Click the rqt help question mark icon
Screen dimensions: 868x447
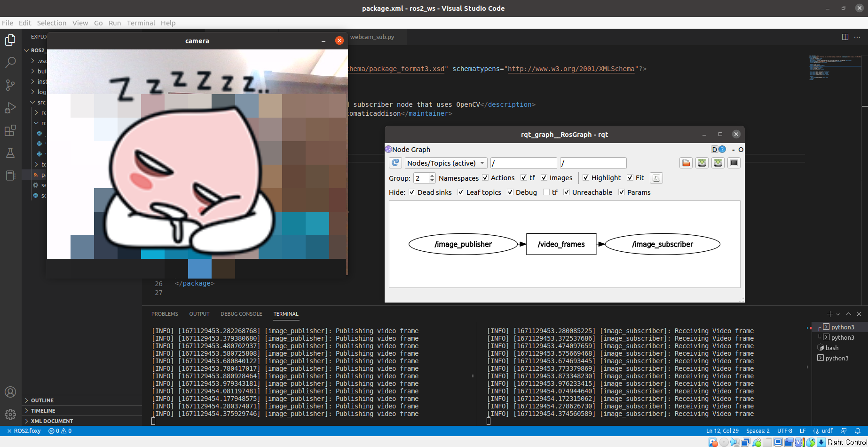[722, 149]
